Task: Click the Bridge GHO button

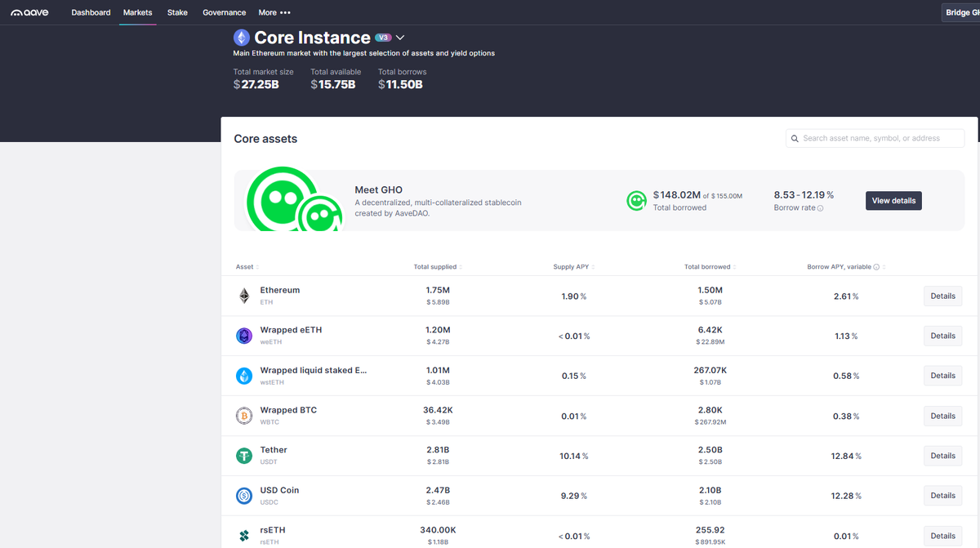Action: pyautogui.click(x=961, y=12)
